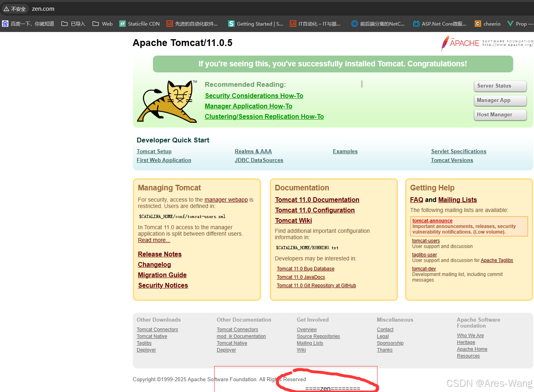Open Servlet Specifications link
This screenshot has height=392, width=534.
pyautogui.click(x=459, y=151)
